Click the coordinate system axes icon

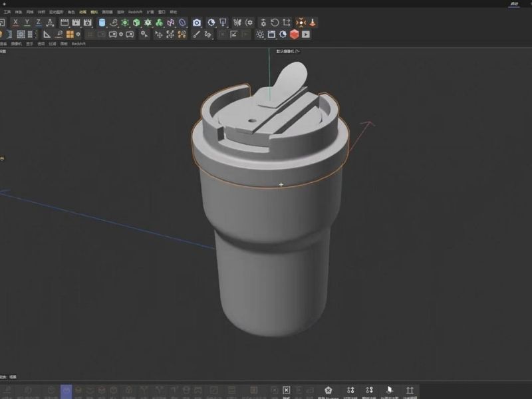(51, 23)
